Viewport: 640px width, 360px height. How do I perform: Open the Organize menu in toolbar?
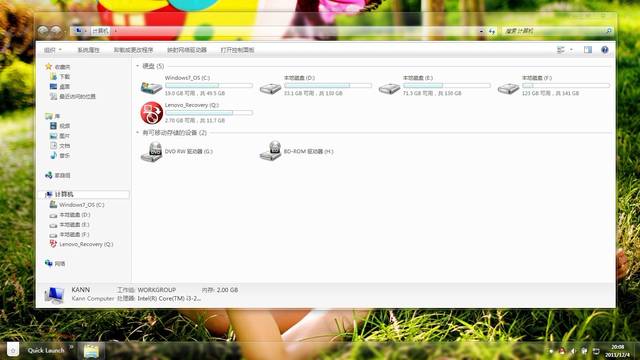tap(53, 50)
